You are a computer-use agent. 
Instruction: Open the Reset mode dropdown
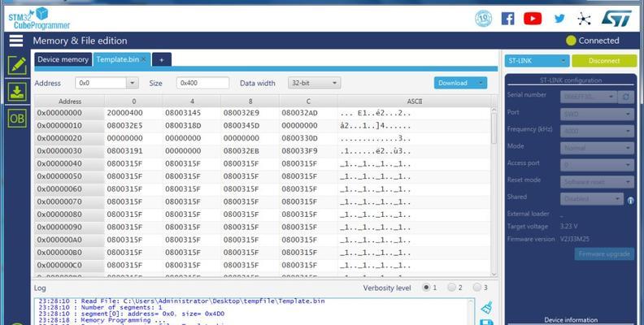click(x=597, y=182)
